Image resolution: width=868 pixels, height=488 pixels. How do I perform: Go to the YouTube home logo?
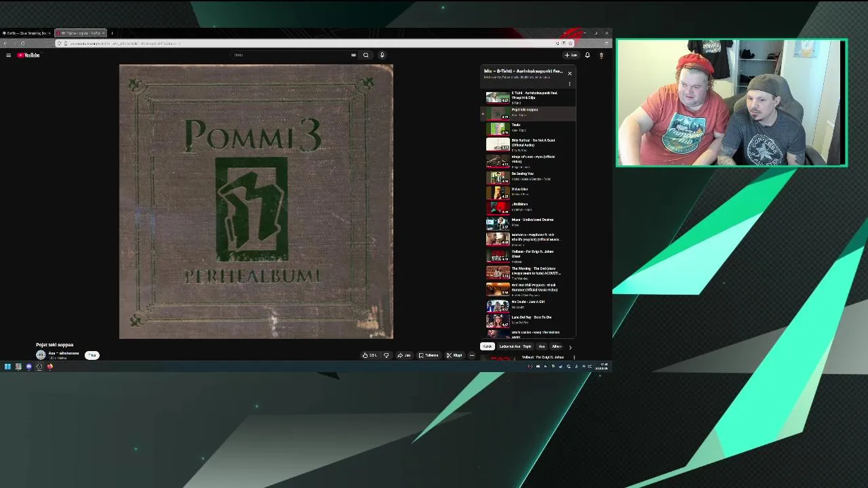click(x=28, y=55)
